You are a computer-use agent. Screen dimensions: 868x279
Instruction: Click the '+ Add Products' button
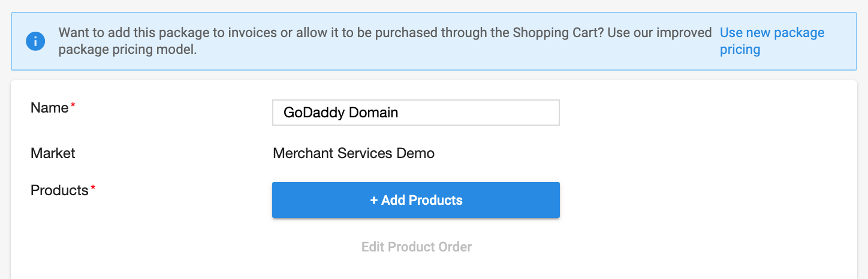click(x=415, y=200)
